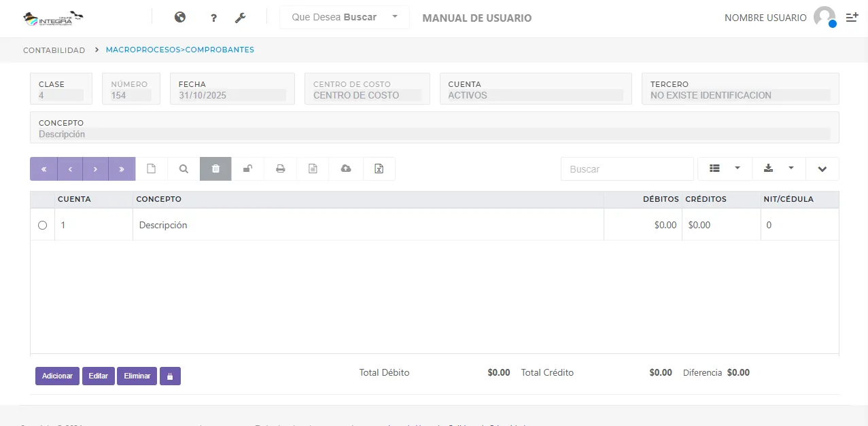
Task: Open the Que Desea Buscar dropdown
Action: tap(394, 17)
